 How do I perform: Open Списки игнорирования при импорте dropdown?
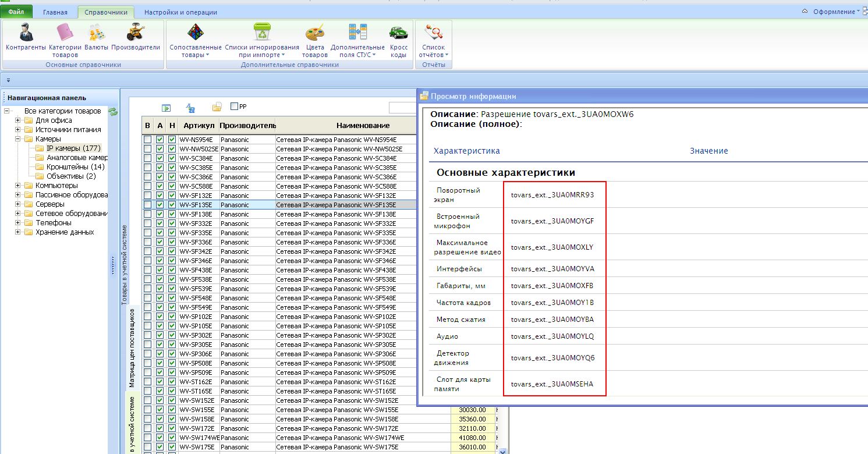[262, 40]
